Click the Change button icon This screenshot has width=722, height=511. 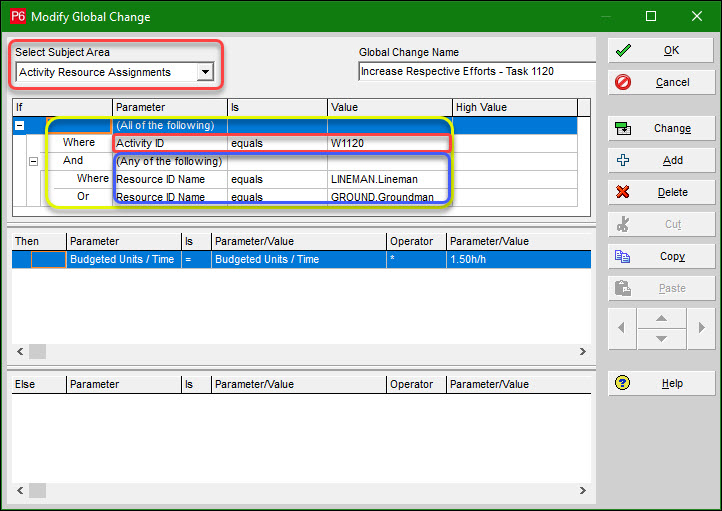(623, 128)
